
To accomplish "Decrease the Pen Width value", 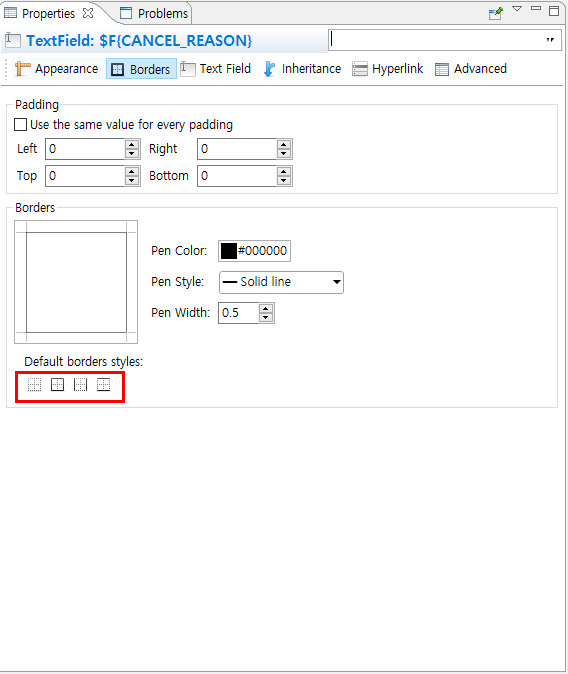I will click(x=266, y=318).
